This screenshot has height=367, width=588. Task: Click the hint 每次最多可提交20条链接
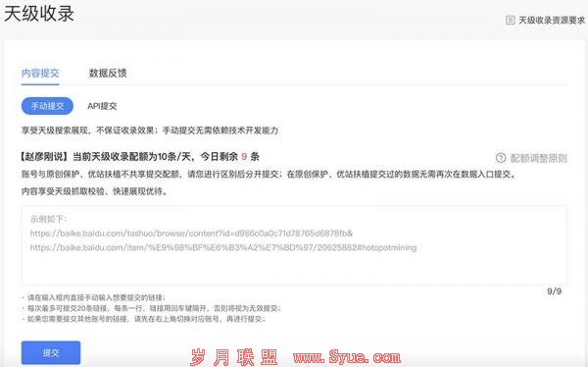click(x=68, y=308)
